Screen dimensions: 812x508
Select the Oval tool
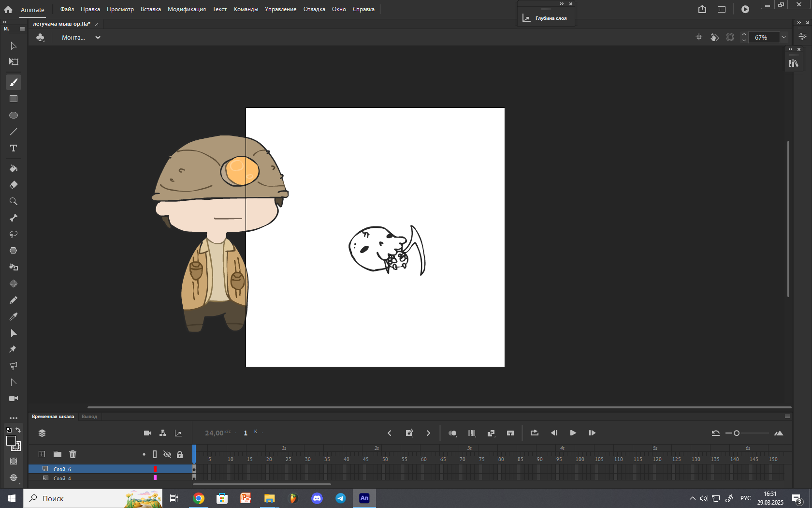[14, 115]
